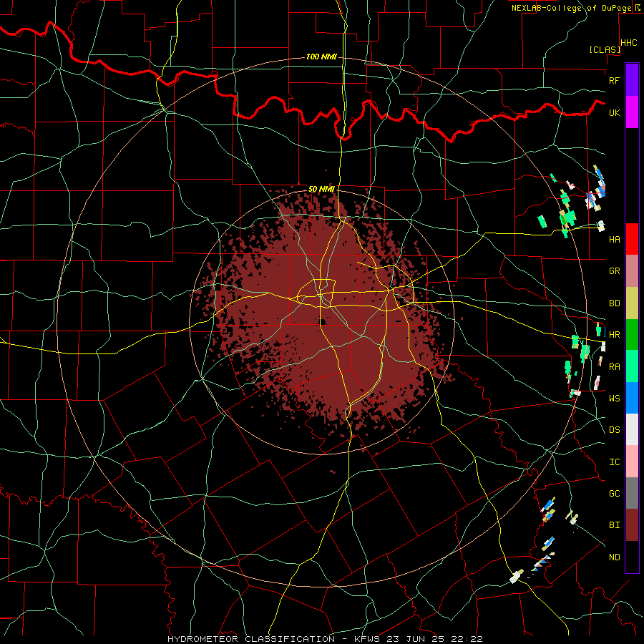644x644 pixels.
Task: Click the 'HYDROMETEOR CLASSIFICATION - KFWS' caption
Action: point(273,639)
